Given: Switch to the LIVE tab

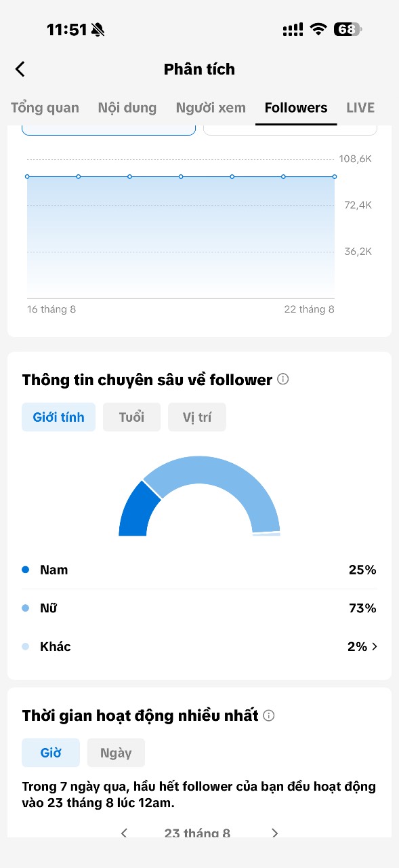Looking at the screenshot, I should click(x=360, y=108).
